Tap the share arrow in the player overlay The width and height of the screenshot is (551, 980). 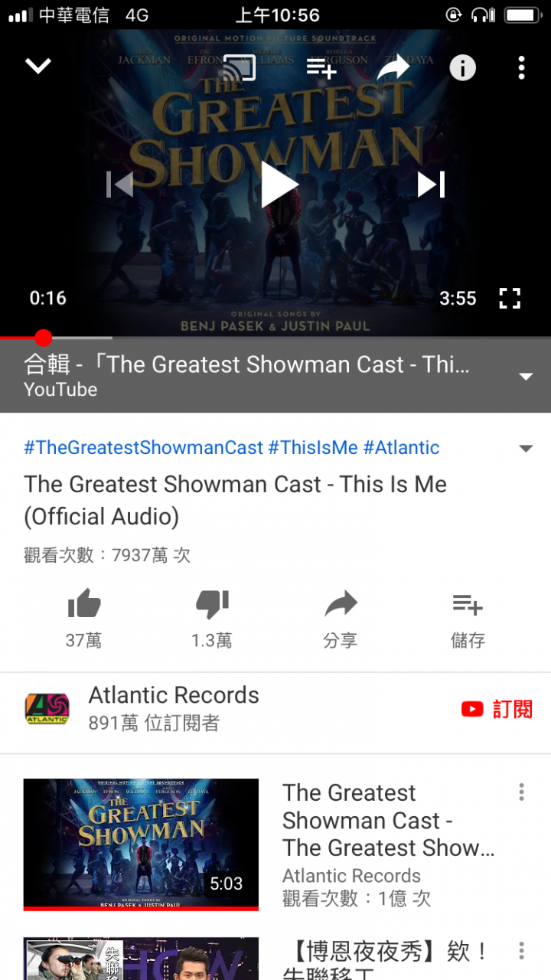point(393,67)
